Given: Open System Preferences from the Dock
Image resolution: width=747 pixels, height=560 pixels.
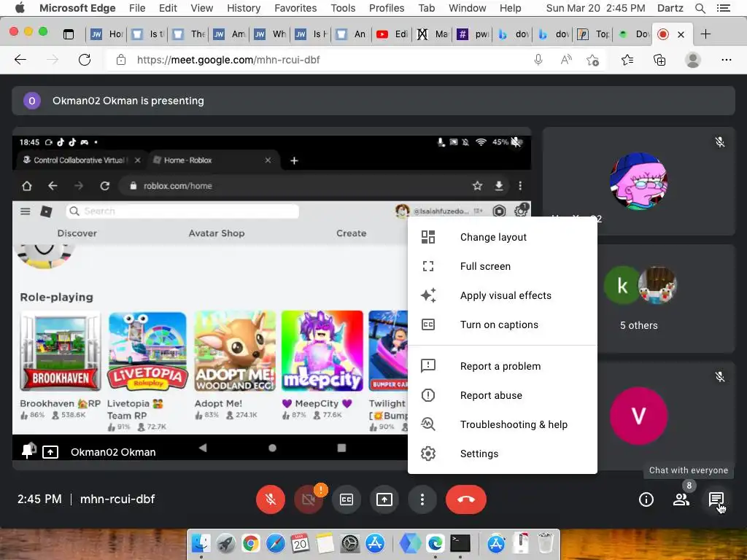Looking at the screenshot, I should click(x=350, y=542).
